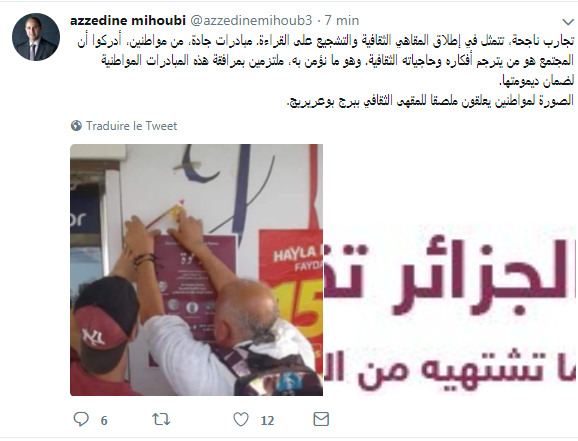Image resolution: width=578 pixels, height=441 pixels.
Task: Like the tweet with the heart icon
Action: click(241, 419)
